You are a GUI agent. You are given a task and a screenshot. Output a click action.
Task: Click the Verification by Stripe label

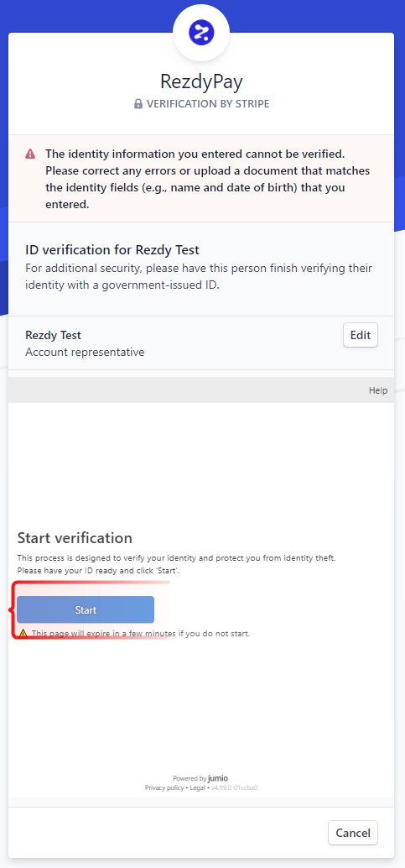[208, 104]
